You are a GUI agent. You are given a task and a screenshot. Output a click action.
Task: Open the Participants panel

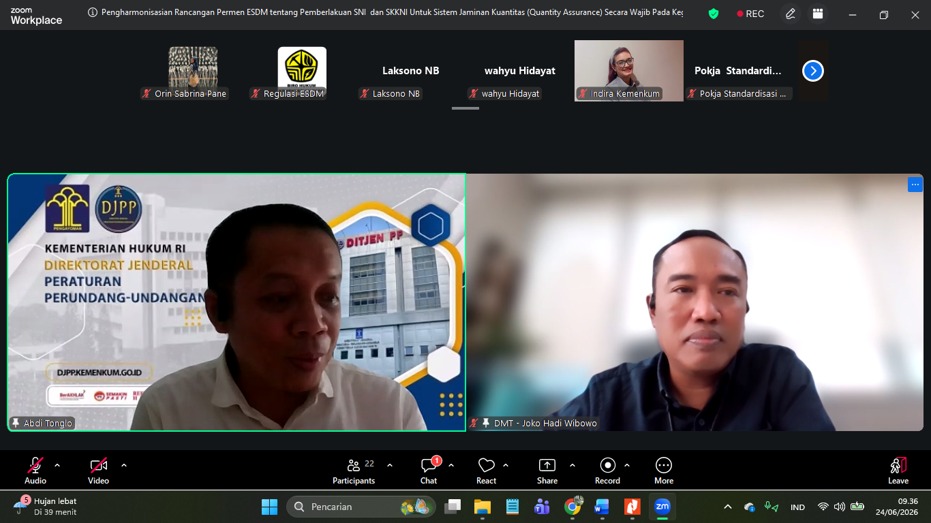point(354,471)
